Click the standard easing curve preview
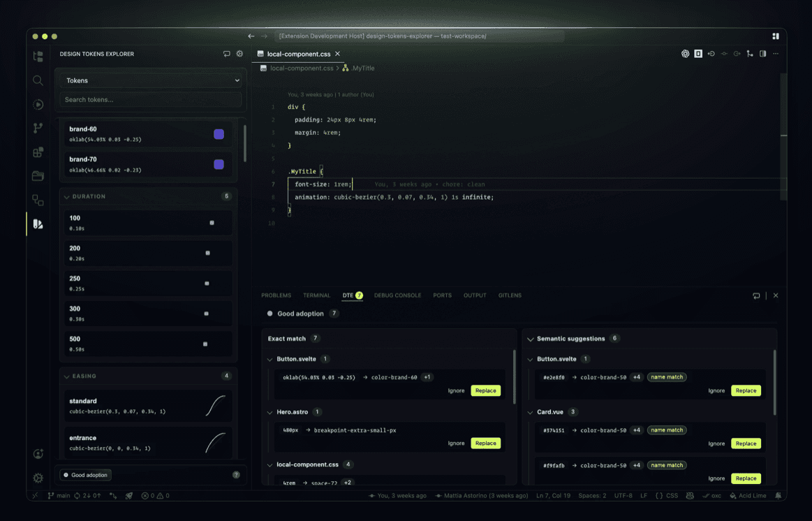 coord(216,406)
